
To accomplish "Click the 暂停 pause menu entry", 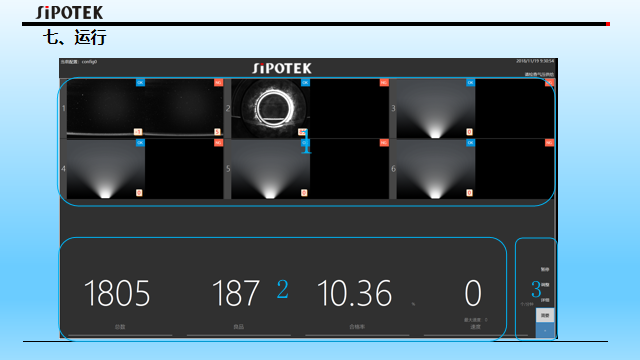I will coord(545,269).
